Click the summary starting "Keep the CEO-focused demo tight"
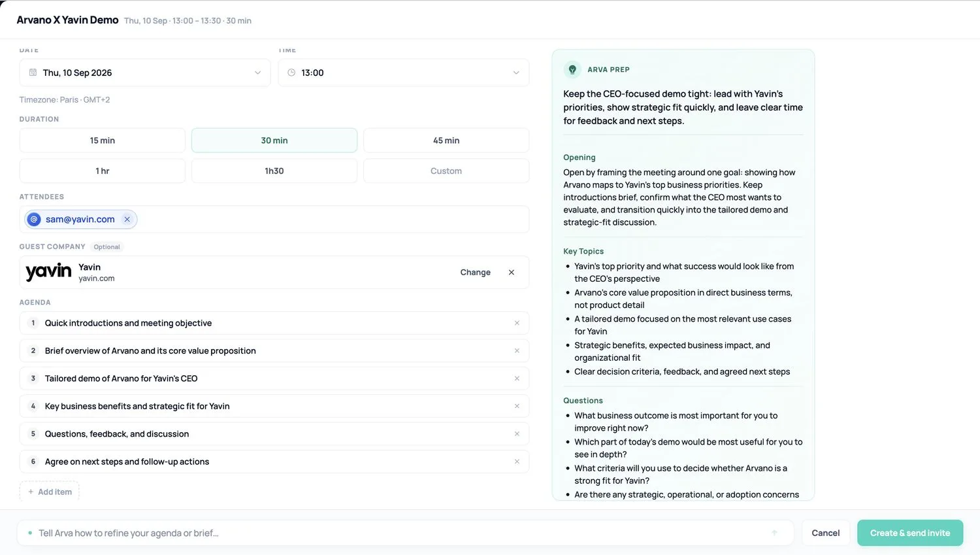 coord(683,107)
